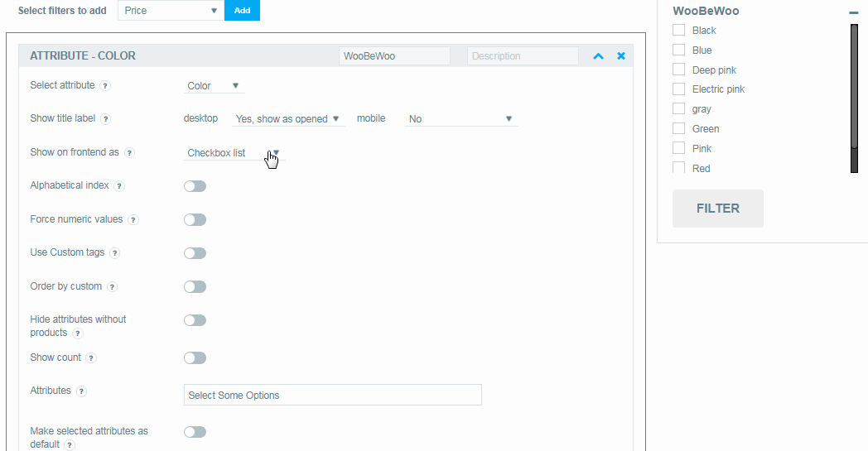
Task: Tick the Deep pink checkbox
Action: tap(678, 70)
